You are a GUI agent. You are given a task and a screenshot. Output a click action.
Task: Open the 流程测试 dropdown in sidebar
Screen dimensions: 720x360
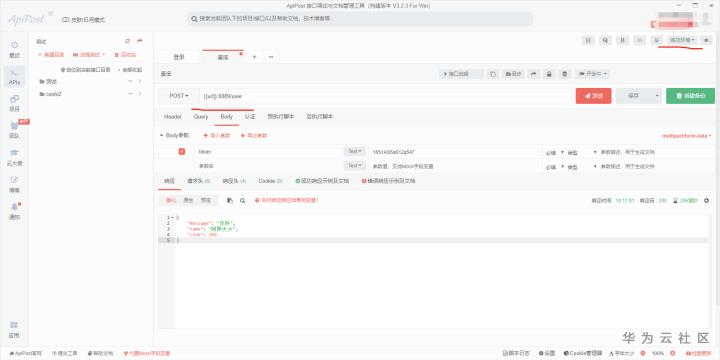coord(89,55)
